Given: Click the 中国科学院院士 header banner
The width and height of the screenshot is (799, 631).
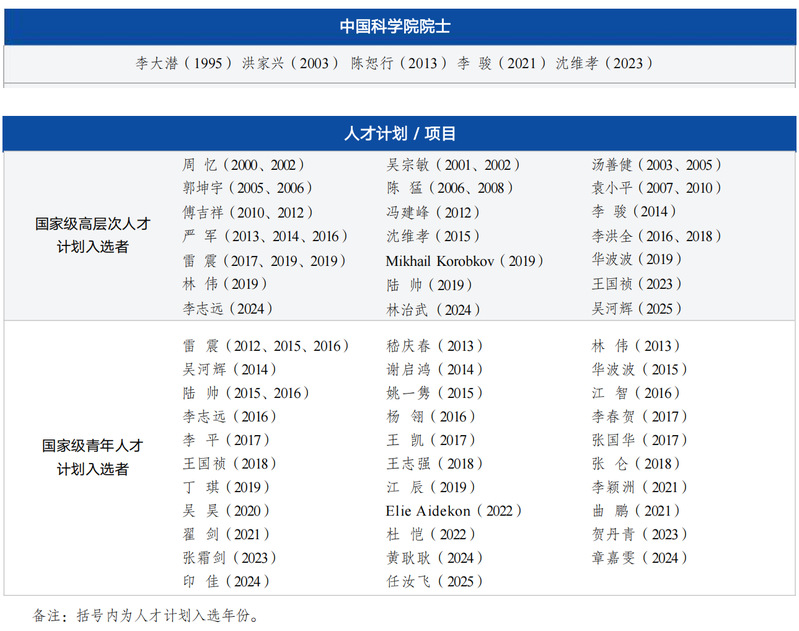Looking at the screenshot, I should (x=400, y=27).
